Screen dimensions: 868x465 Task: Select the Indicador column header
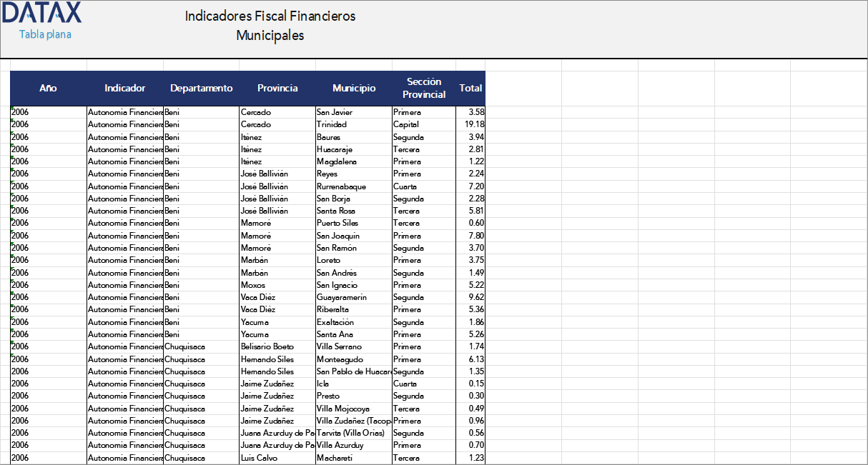[x=124, y=88]
